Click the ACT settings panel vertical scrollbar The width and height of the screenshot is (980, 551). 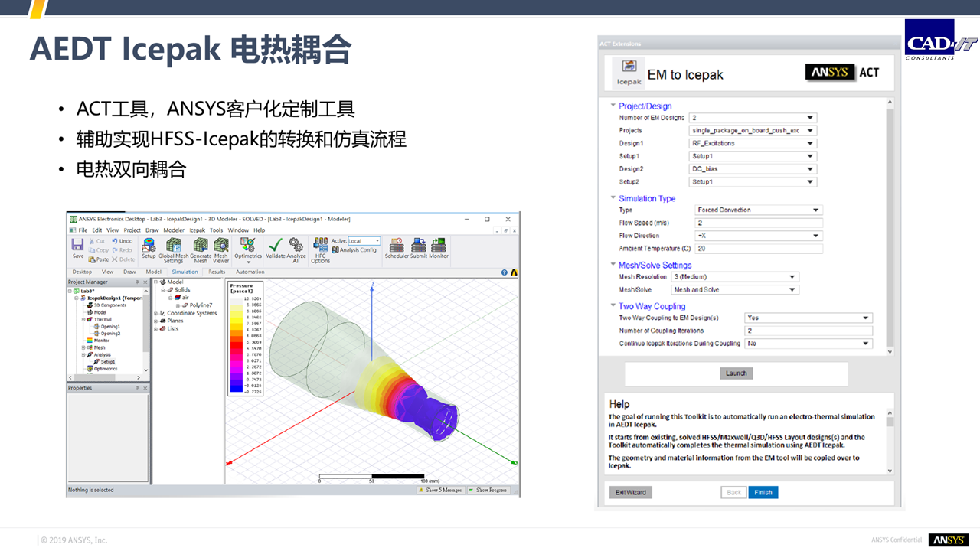click(890, 226)
